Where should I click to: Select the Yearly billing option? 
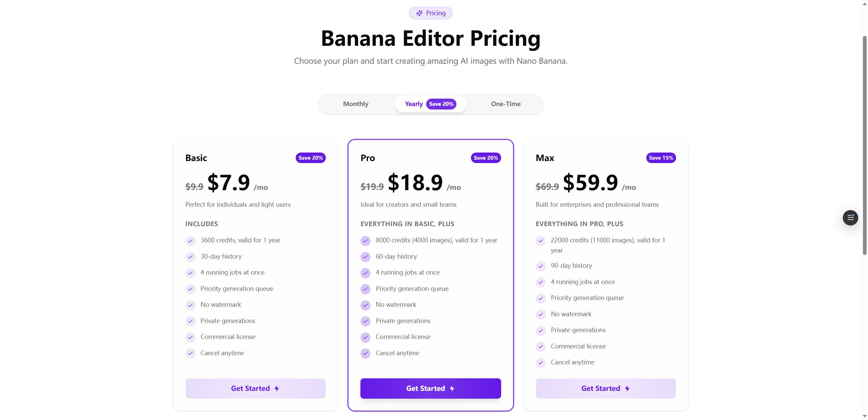click(x=414, y=104)
